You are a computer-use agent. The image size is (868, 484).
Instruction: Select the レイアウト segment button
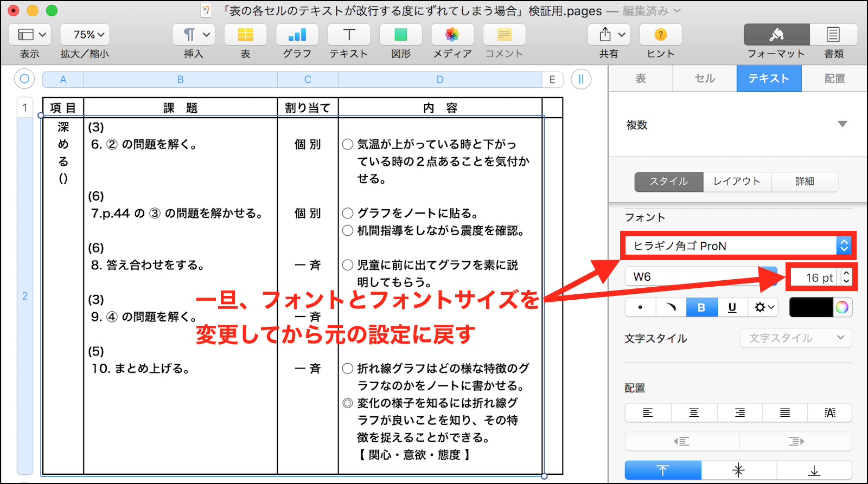[x=737, y=182]
